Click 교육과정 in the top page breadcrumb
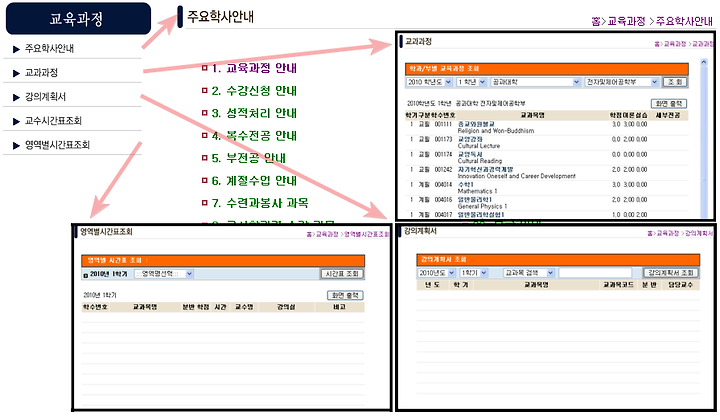Screen dimensions: 720x420 pos(626,21)
